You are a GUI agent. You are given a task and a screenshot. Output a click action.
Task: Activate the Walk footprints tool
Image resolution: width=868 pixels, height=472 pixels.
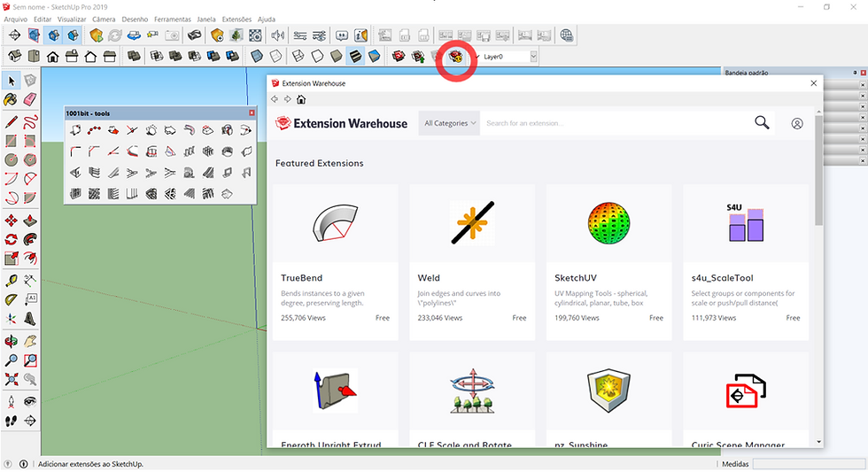pos(11,422)
